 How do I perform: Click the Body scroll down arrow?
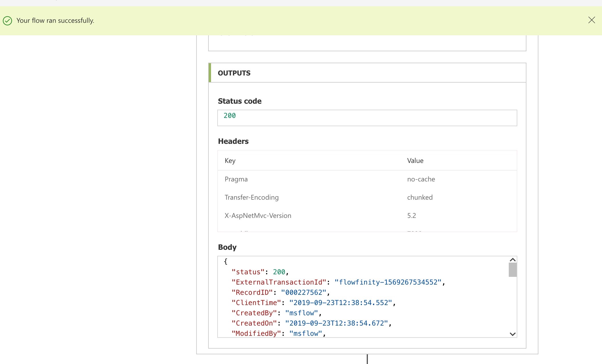click(x=512, y=334)
